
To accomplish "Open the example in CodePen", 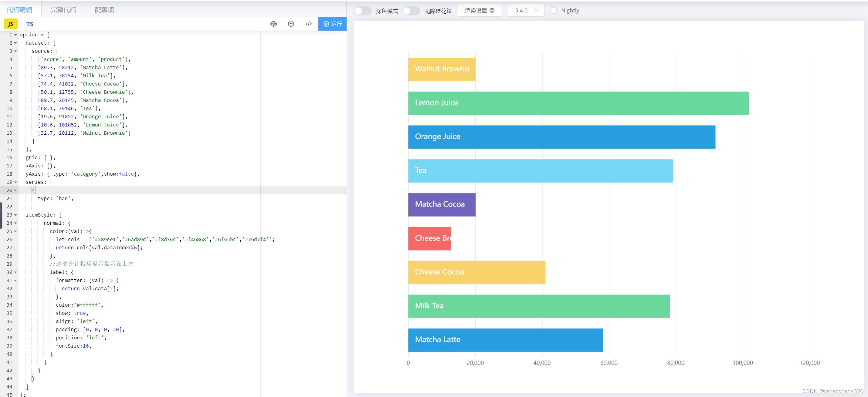I will (273, 24).
